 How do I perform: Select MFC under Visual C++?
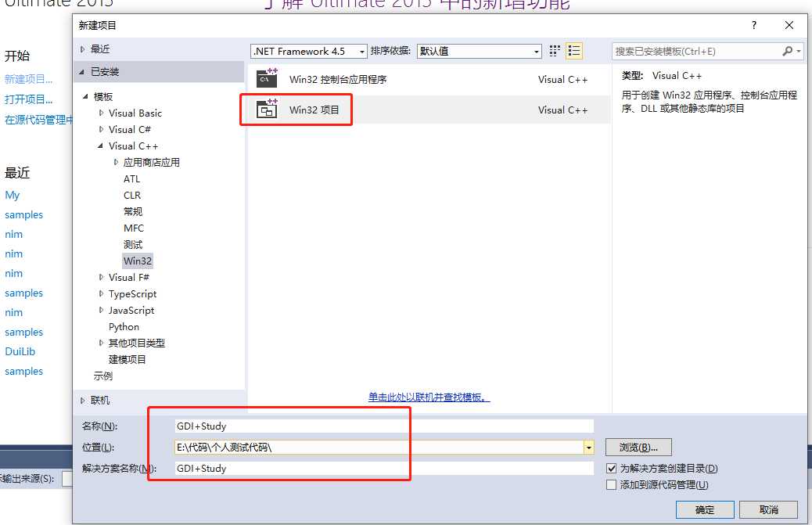(x=134, y=228)
